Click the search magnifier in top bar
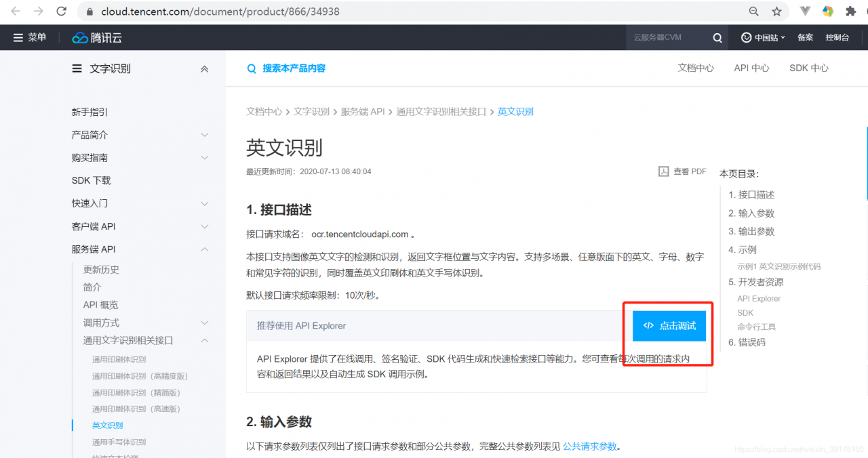Screen dimensions: 868x458 pos(717,38)
